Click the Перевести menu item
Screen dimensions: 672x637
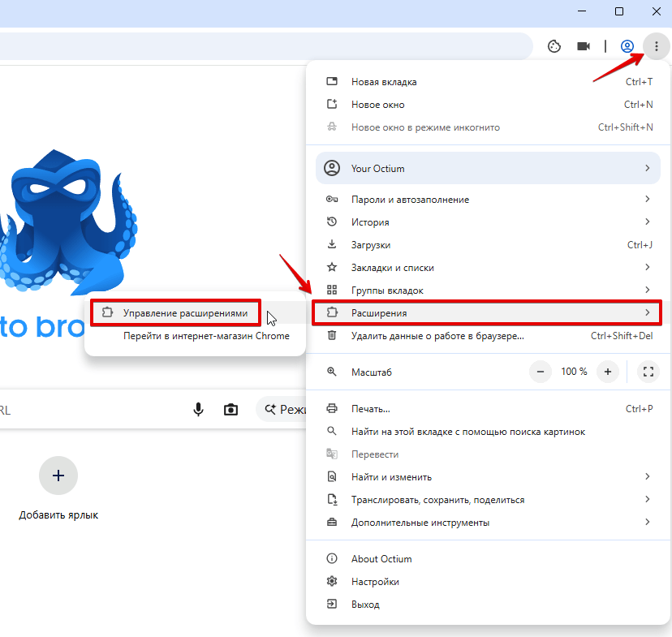488,454
